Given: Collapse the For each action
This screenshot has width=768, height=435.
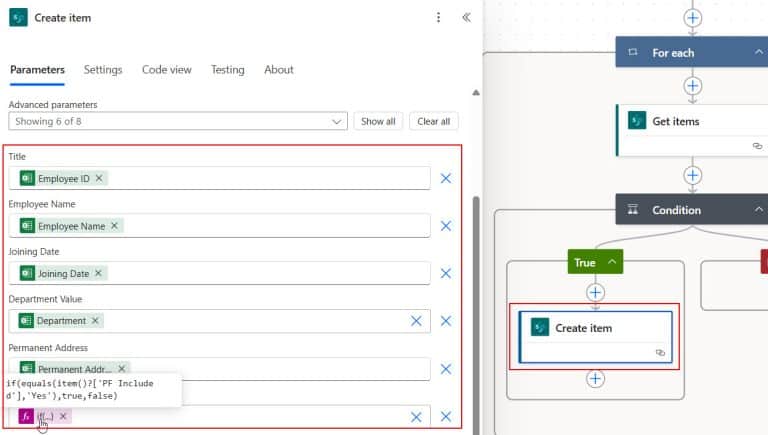Looking at the screenshot, I should [759, 52].
